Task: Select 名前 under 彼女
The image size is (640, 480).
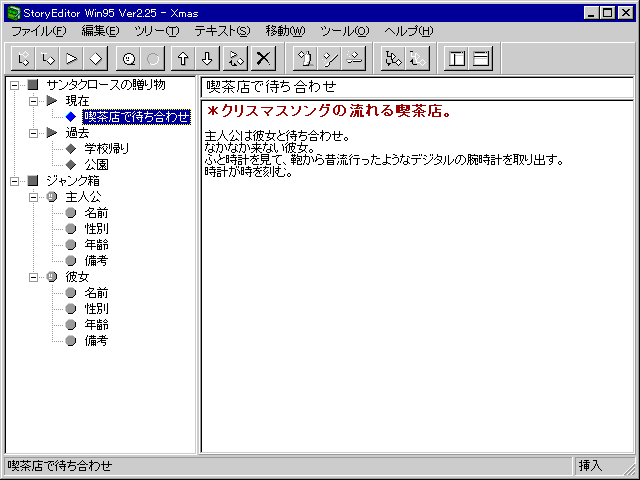Action: [x=96, y=293]
